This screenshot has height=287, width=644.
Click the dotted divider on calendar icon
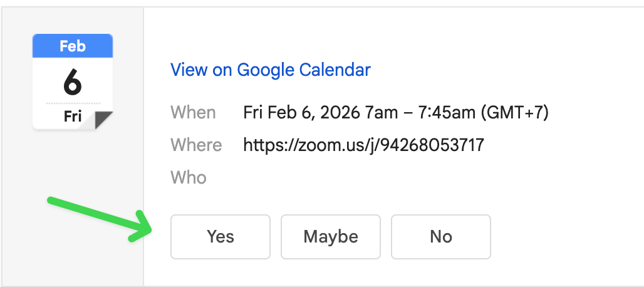pos(73,103)
